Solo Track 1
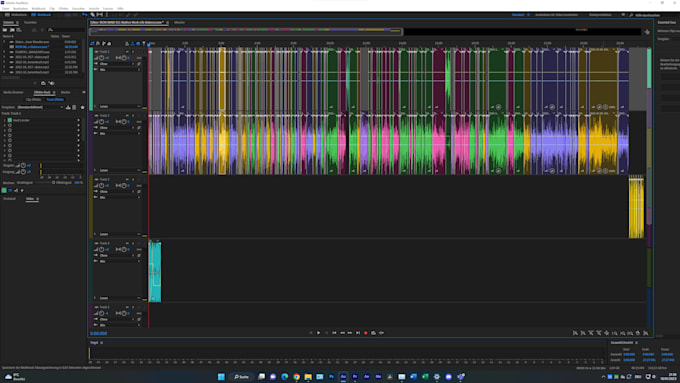Image resolution: width=680 pixels, height=383 pixels. [x=133, y=52]
